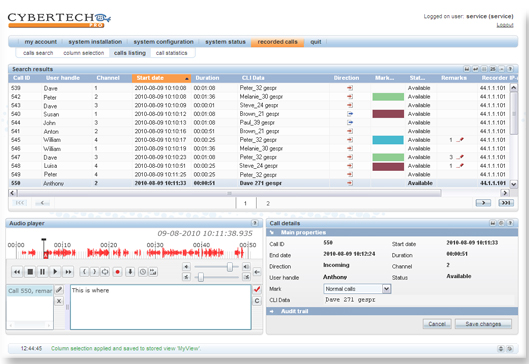Screen dimensions: 529x364
Task: Switch to the calls search tab
Action: coord(38,53)
